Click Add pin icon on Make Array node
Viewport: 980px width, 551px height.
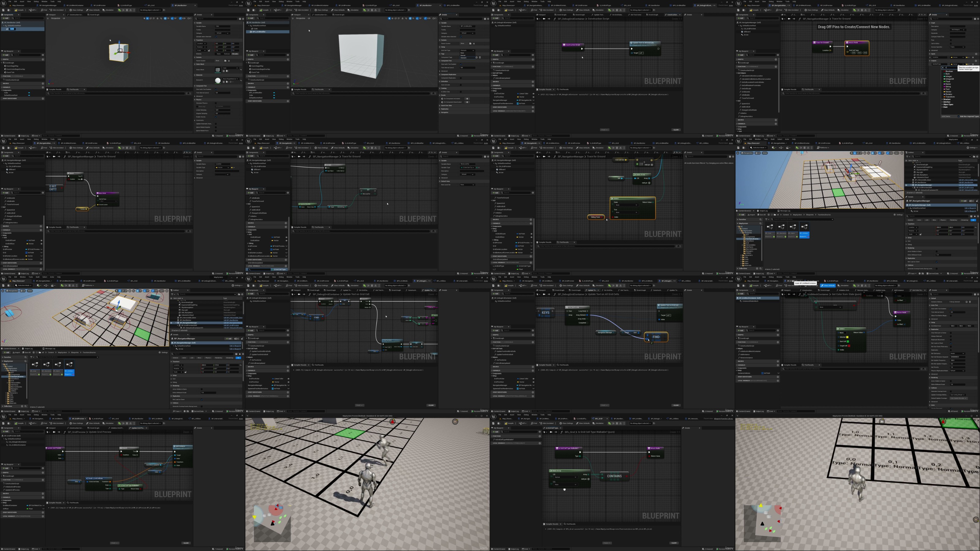(589, 479)
